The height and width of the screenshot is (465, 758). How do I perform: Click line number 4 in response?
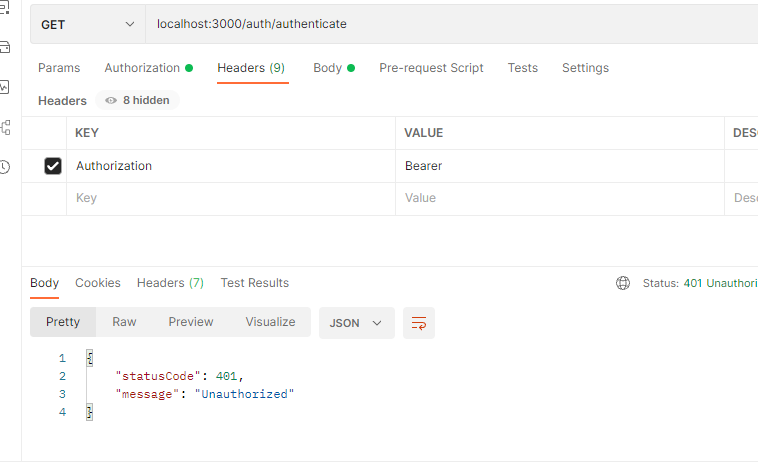click(62, 412)
